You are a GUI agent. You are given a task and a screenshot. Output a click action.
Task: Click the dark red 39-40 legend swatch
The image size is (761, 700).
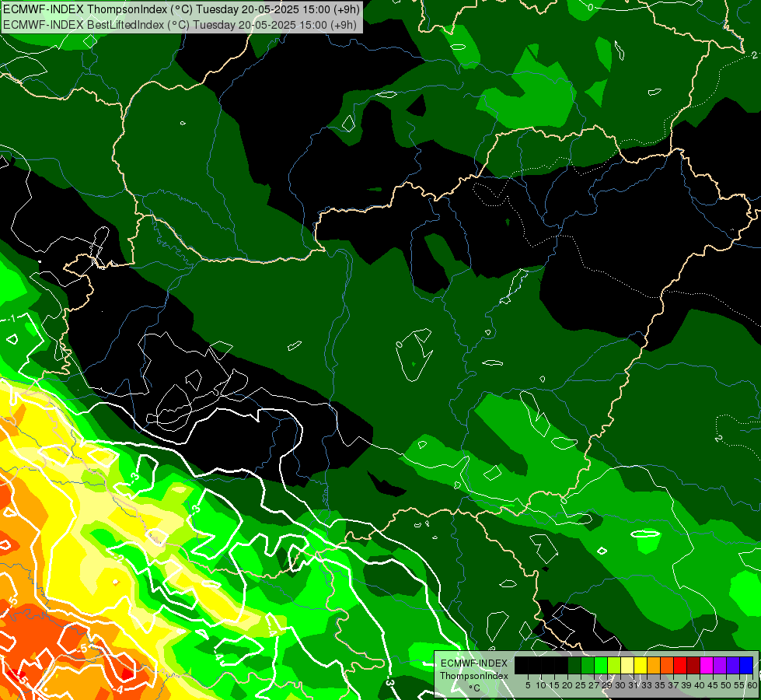(693, 665)
